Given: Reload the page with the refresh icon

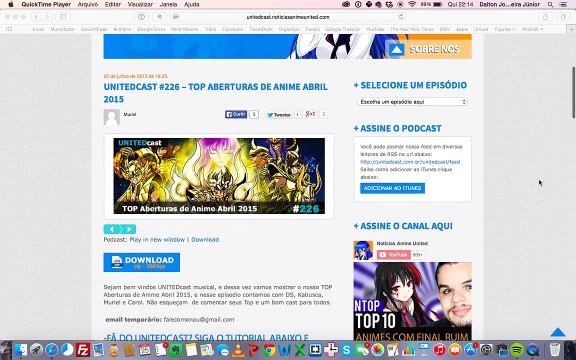Looking at the screenshot, I should click(x=401, y=17).
